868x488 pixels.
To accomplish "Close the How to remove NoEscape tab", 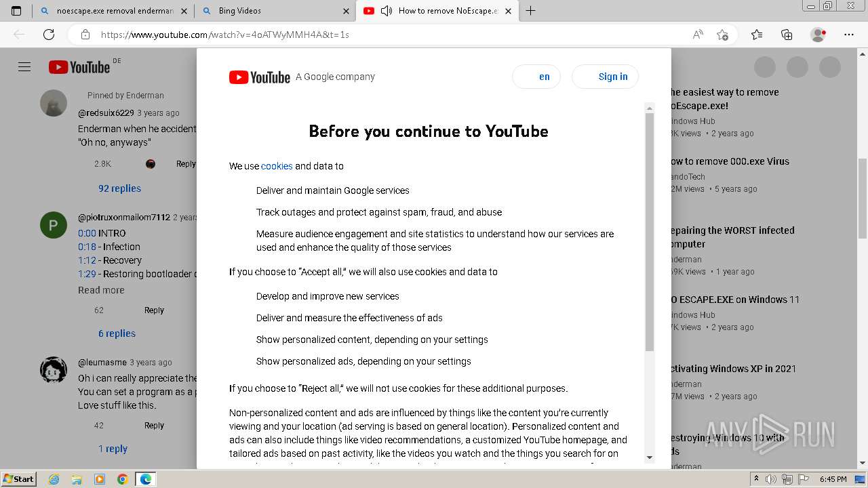I will click(509, 11).
